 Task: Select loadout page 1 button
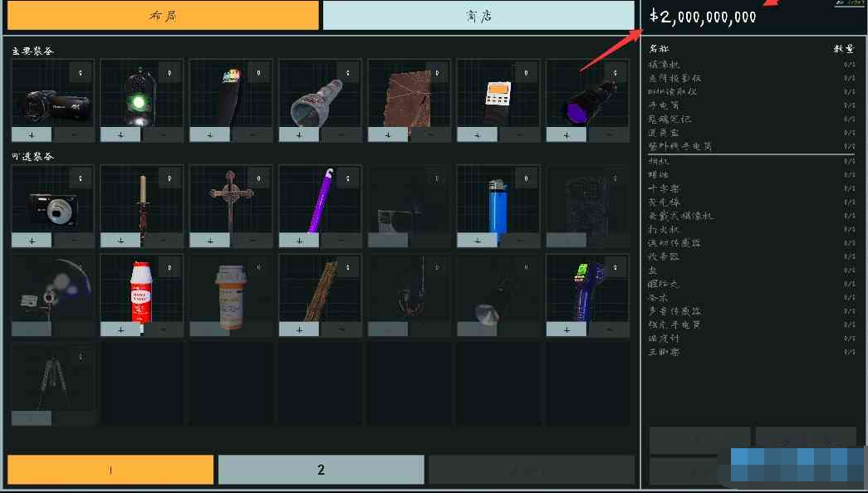click(x=110, y=470)
